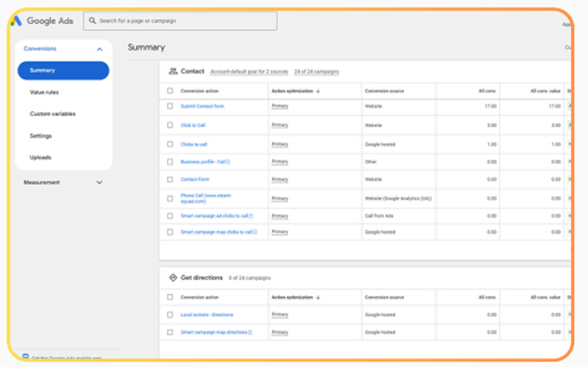Click '0 of 24 campaigns' beside Get directions
This screenshot has width=588, height=368.
pos(250,278)
